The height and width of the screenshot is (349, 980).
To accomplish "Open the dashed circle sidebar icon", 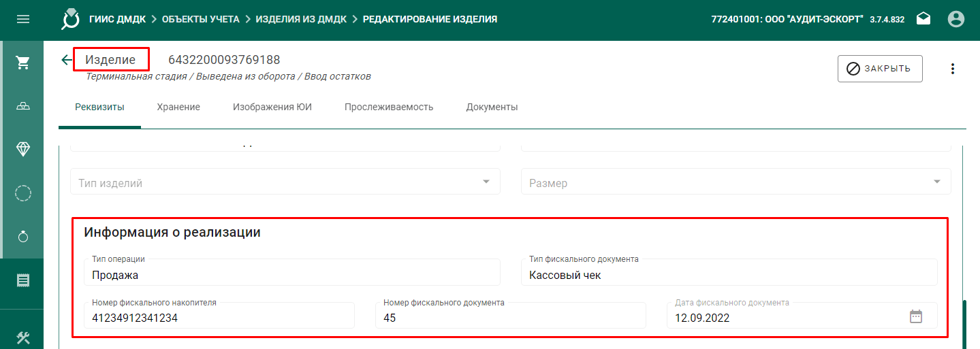I will point(22,193).
